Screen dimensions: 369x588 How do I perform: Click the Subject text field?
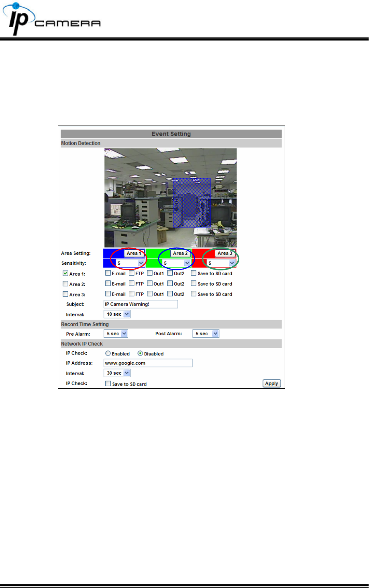(x=141, y=304)
